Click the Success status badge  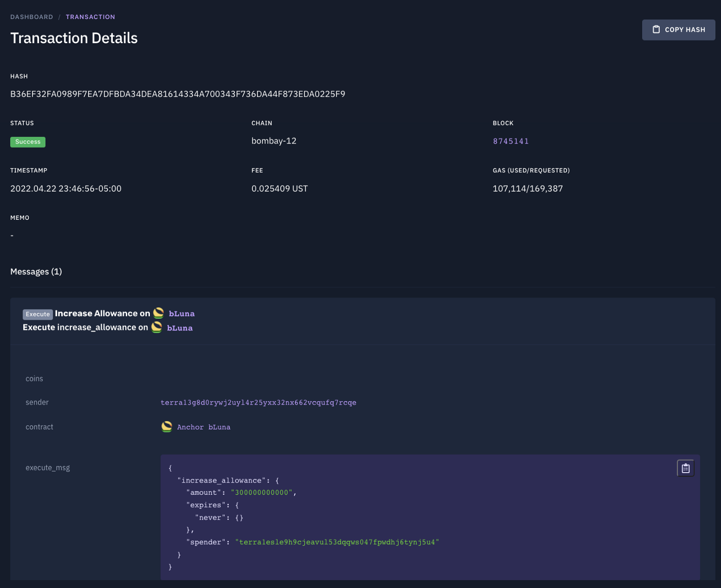pyautogui.click(x=28, y=142)
